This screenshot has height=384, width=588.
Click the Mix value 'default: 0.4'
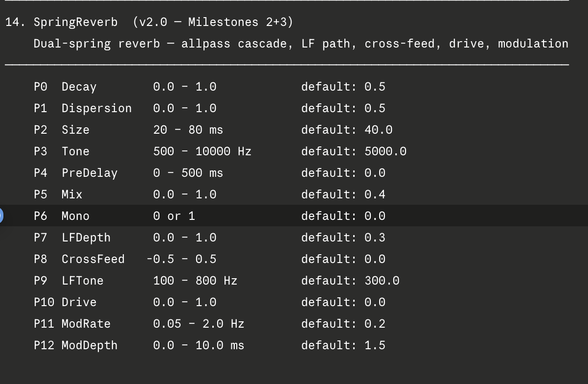343,194
